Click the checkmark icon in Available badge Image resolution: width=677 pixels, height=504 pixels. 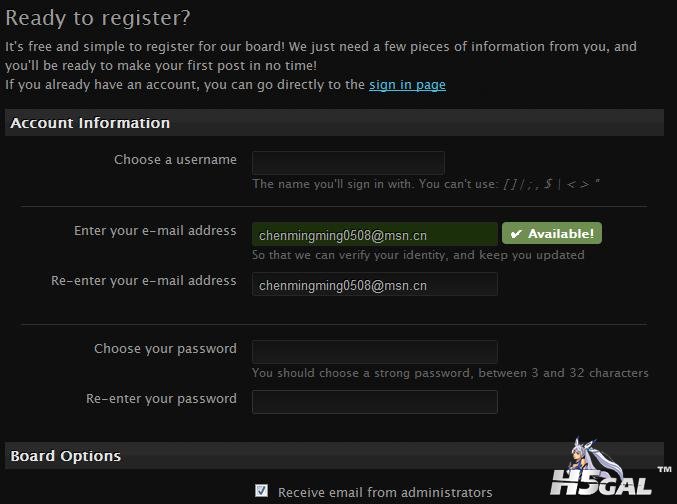[516, 234]
